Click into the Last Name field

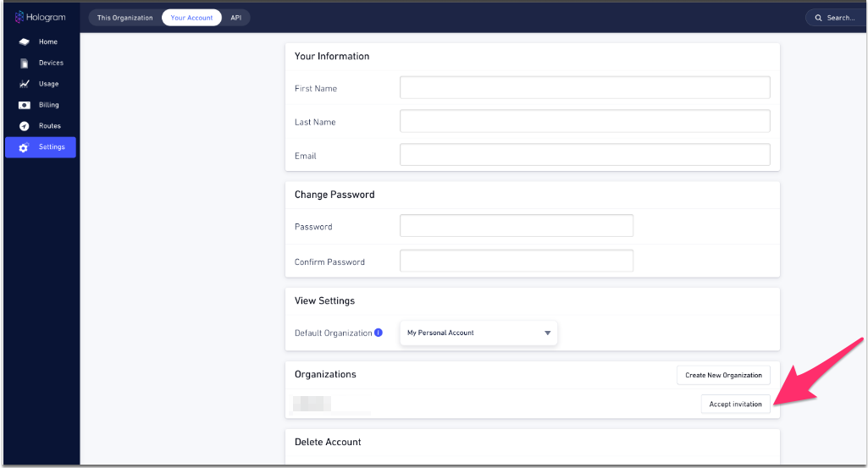(x=584, y=121)
